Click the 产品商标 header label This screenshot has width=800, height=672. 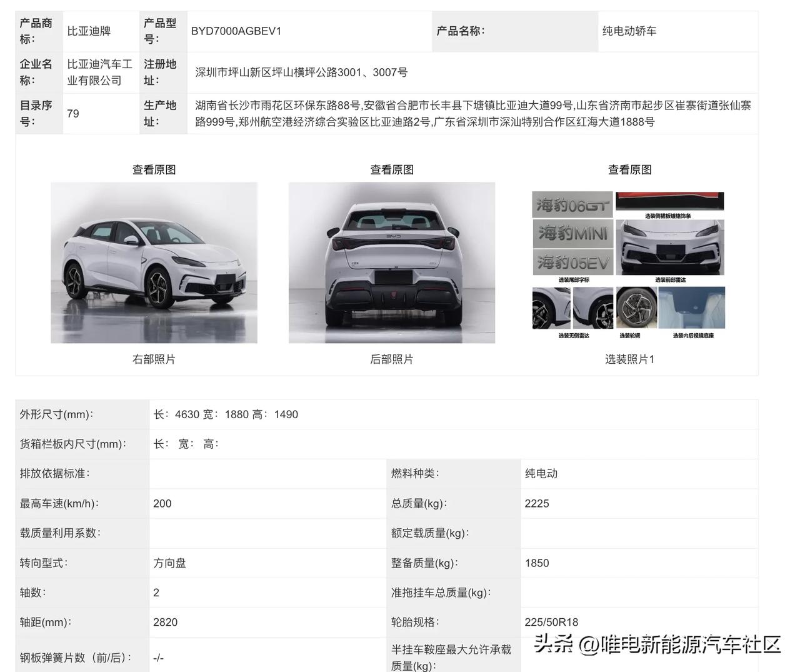[x=36, y=31]
